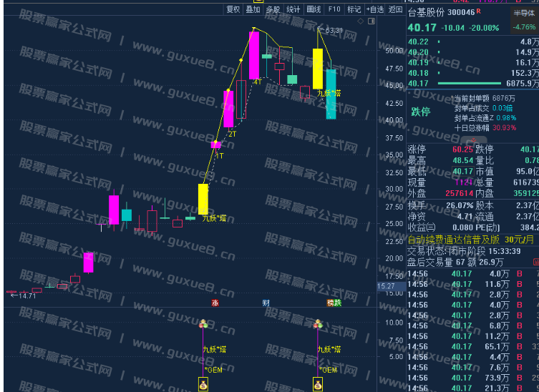Click the 2T label on chart
This screenshot has height=392, width=539.
(x=233, y=134)
